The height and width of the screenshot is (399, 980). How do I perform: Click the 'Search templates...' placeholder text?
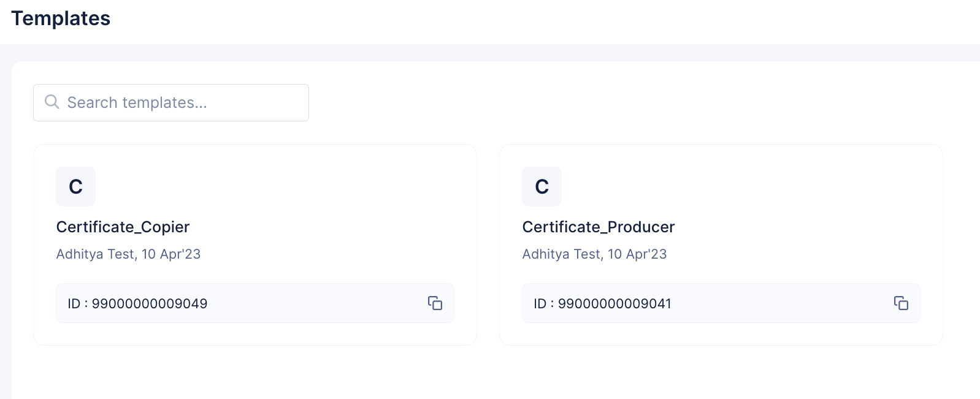point(137,102)
